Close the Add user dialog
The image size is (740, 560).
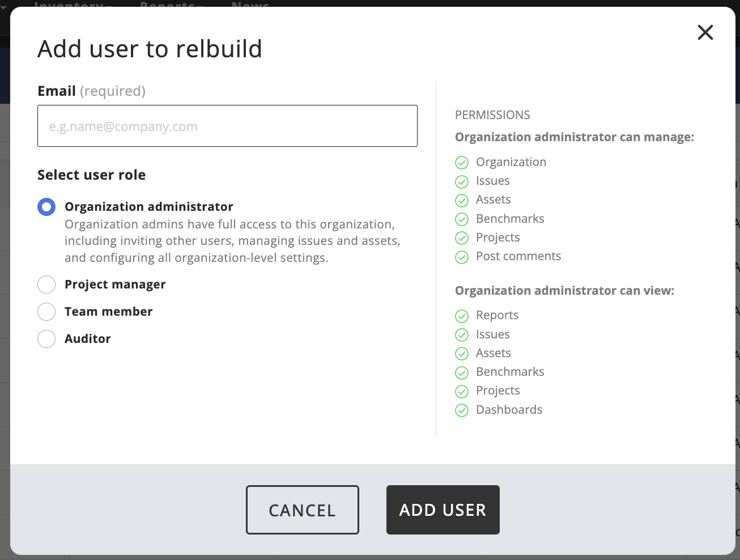(x=705, y=32)
